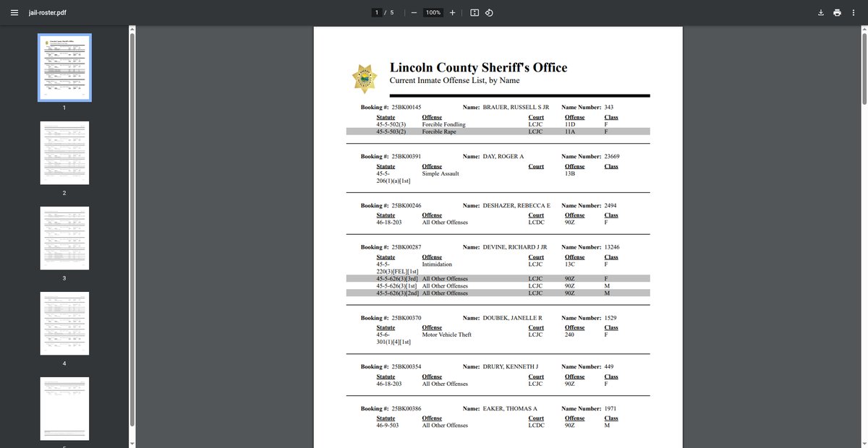
Task: Click the Motor Vehicle Theft offense
Action: pos(448,335)
